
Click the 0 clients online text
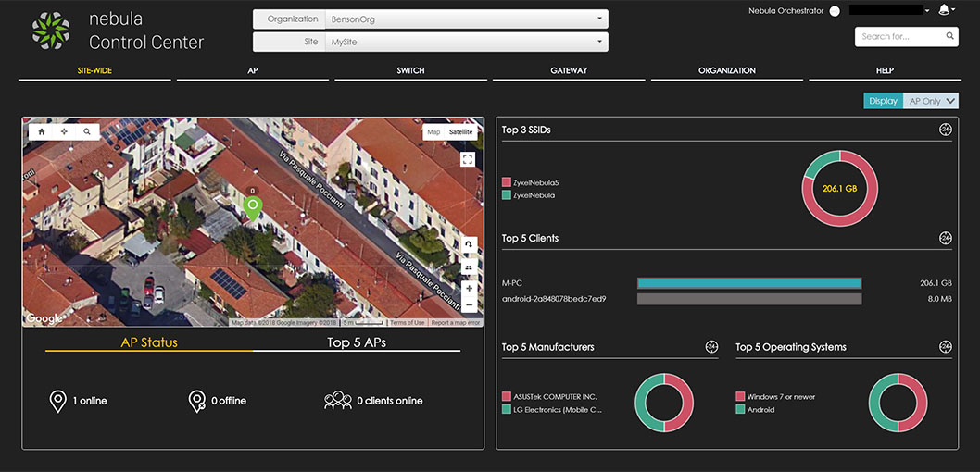tap(390, 401)
